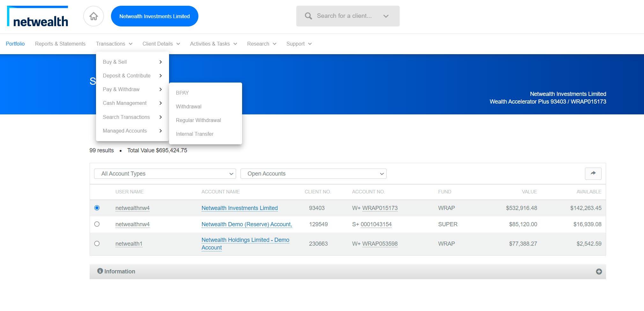Open account number WRAP053598 link

pyautogui.click(x=380, y=244)
